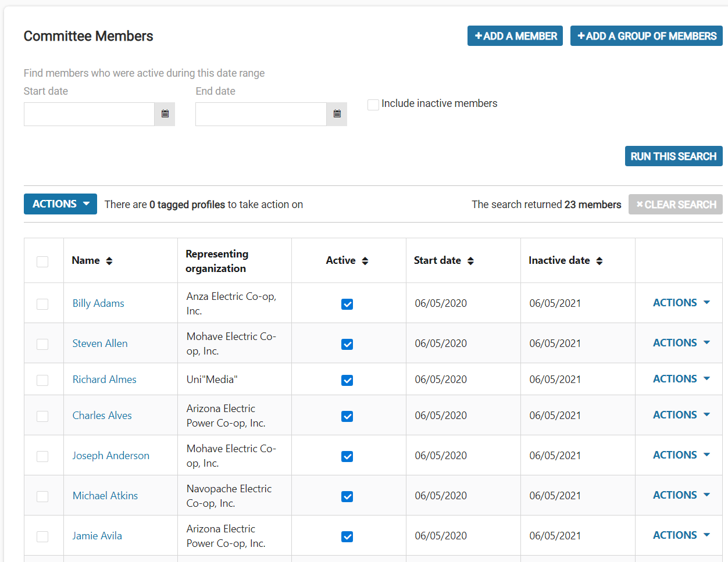Screen dimensions: 728x562
Task: Tag Richard Almes row checkbox
Action: [x=42, y=380]
